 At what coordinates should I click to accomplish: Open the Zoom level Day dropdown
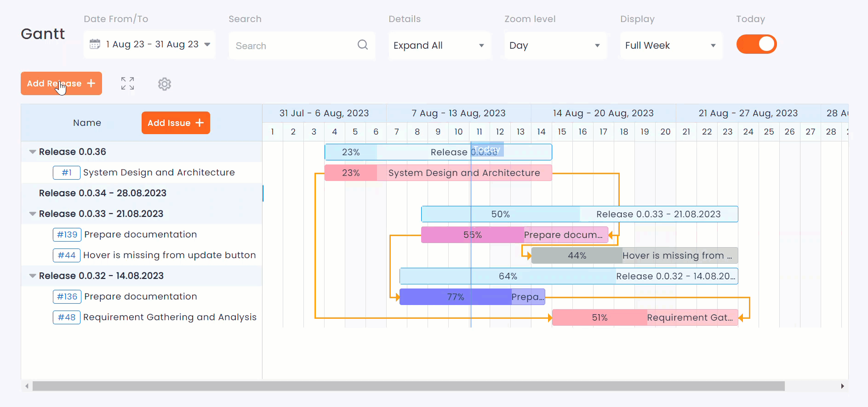(555, 45)
